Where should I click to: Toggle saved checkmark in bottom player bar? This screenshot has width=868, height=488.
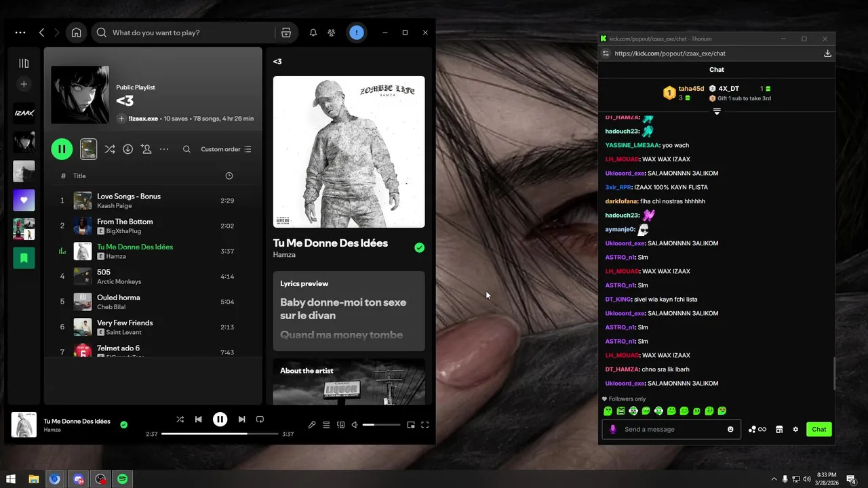(123, 425)
